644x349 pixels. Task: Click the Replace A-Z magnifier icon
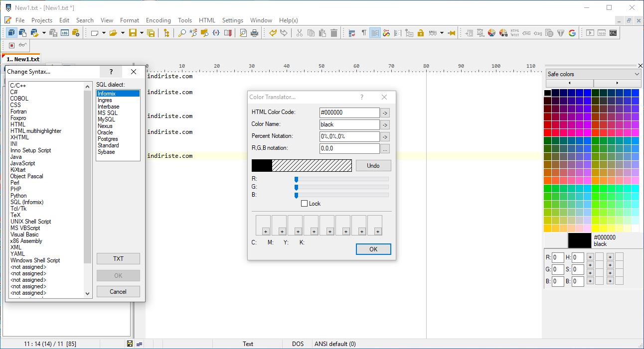coord(193,33)
